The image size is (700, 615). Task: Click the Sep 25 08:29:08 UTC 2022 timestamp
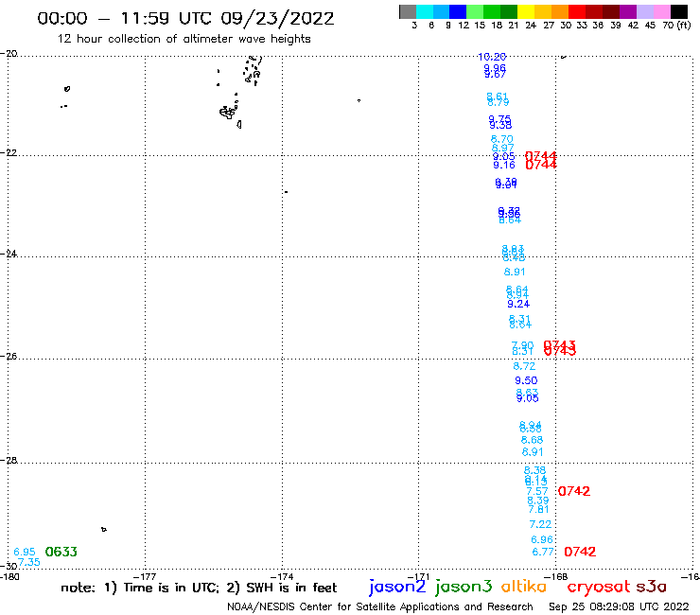coord(619,607)
